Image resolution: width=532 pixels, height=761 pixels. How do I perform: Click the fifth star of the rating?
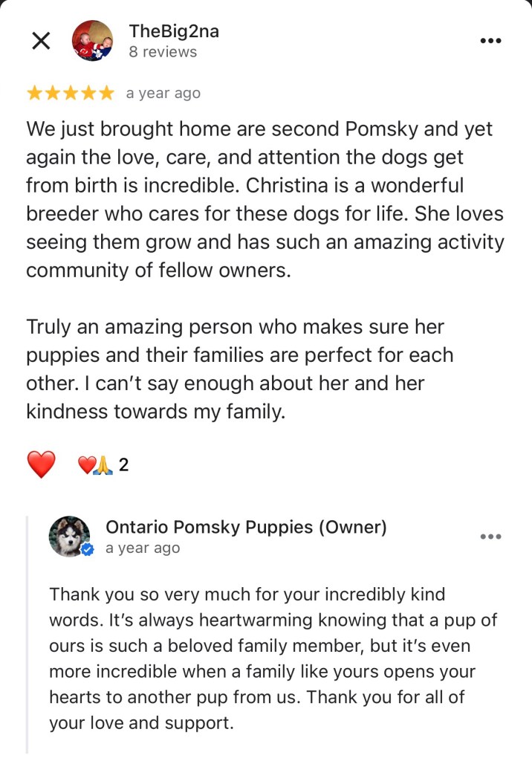(x=106, y=94)
